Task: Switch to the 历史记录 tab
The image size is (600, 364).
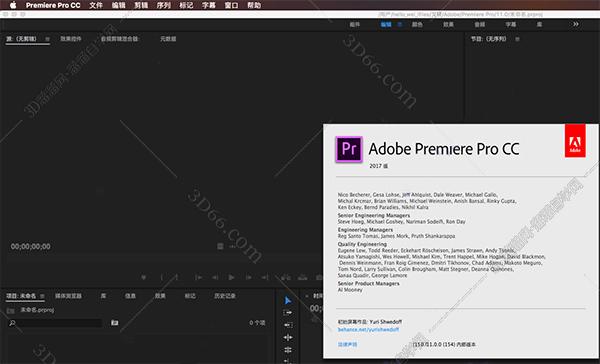Action: [225, 296]
